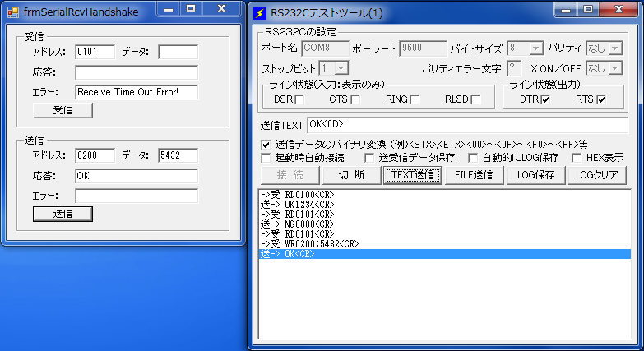The height and width of the screenshot is (351, 644).
Task: Click the empty 送信 エラー field
Action: [x=137, y=196]
